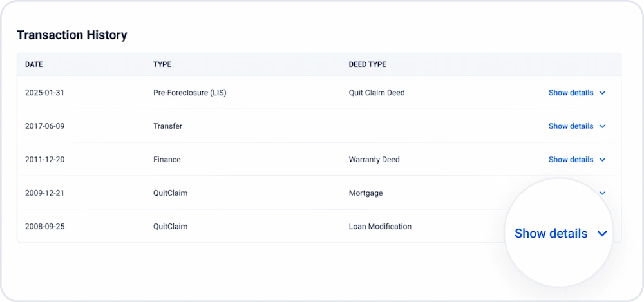Select the Pre-Foreclosure (LIS) type cell
The image size is (644, 302).
point(190,93)
